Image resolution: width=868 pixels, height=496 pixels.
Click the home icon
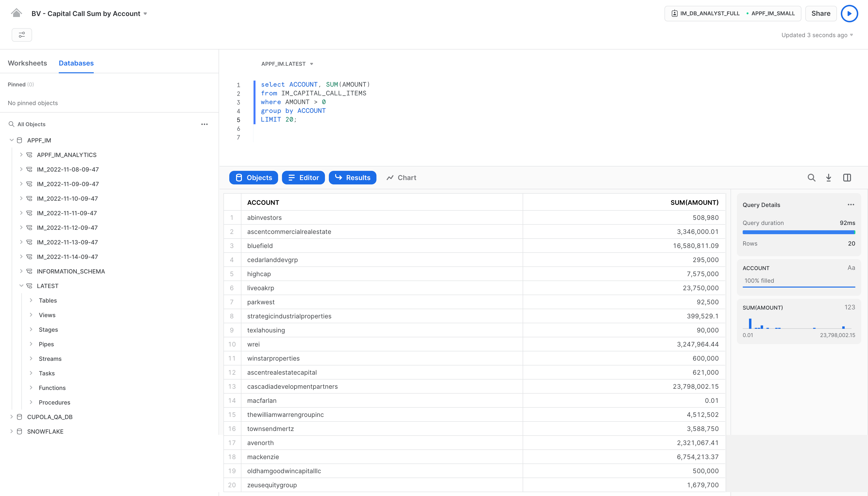point(16,13)
